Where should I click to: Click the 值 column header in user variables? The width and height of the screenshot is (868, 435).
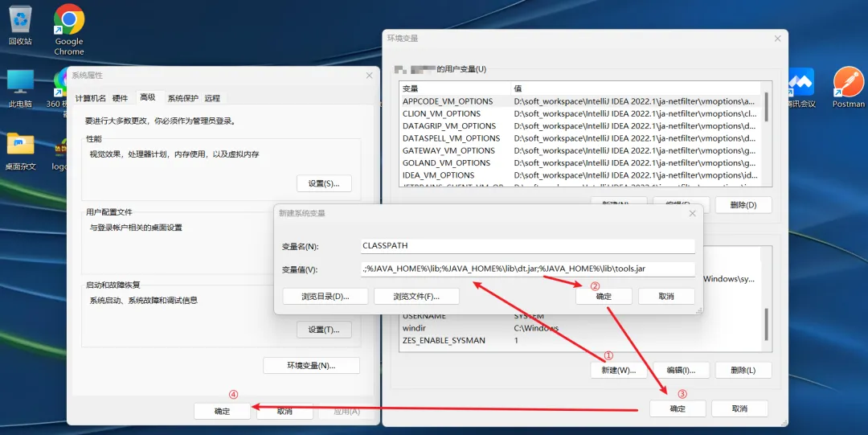[x=636, y=88]
